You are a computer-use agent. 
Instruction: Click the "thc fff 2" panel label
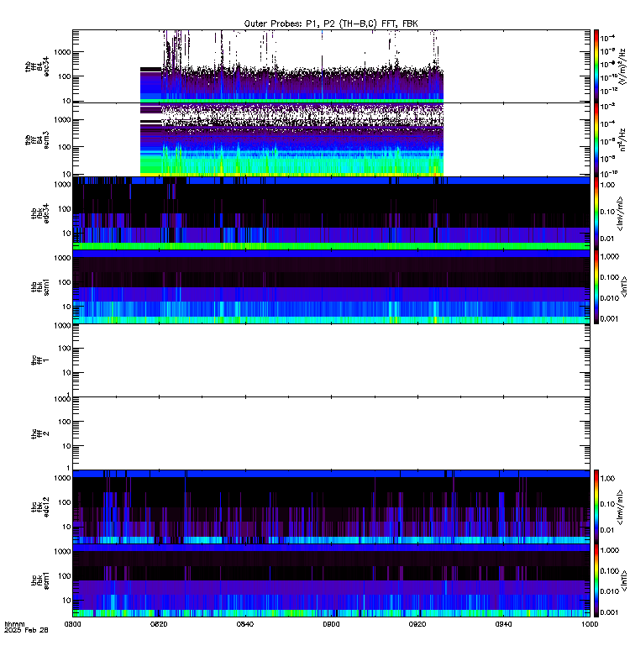[40, 433]
